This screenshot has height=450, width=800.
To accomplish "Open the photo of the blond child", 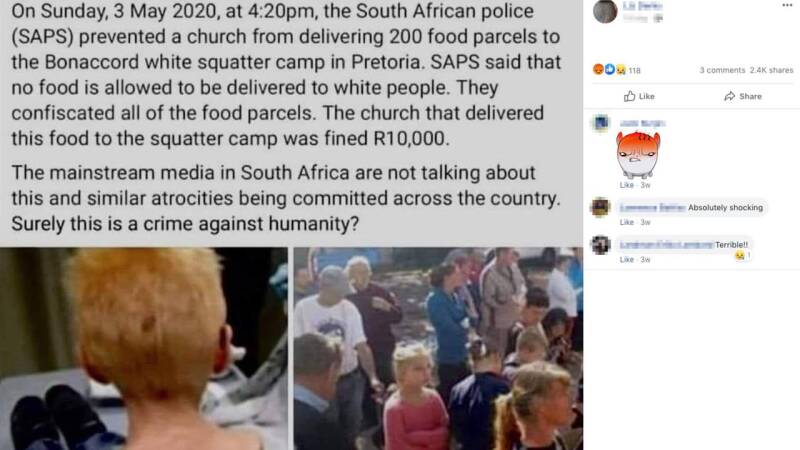I will 144,348.
